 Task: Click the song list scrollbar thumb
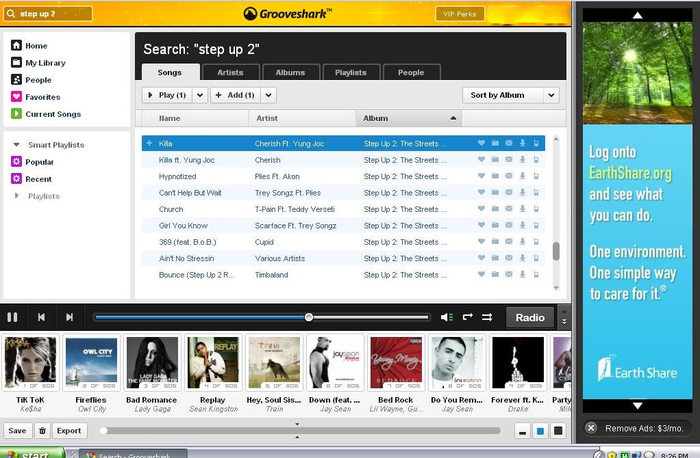pyautogui.click(x=556, y=251)
